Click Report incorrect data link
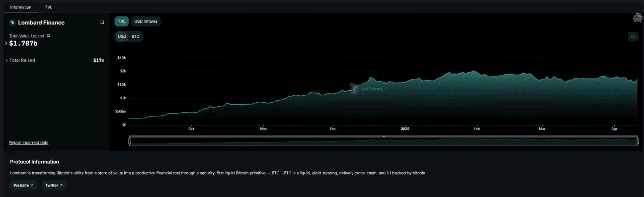The image size is (644, 197). [x=29, y=143]
